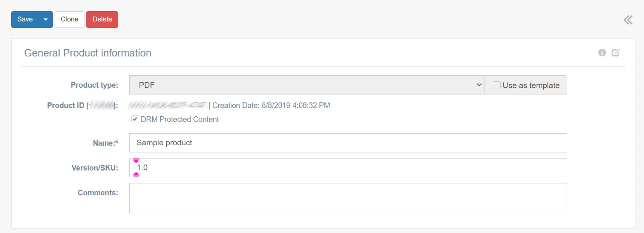644x233 pixels.
Task: Click the Creation Date text
Action: tap(271, 105)
